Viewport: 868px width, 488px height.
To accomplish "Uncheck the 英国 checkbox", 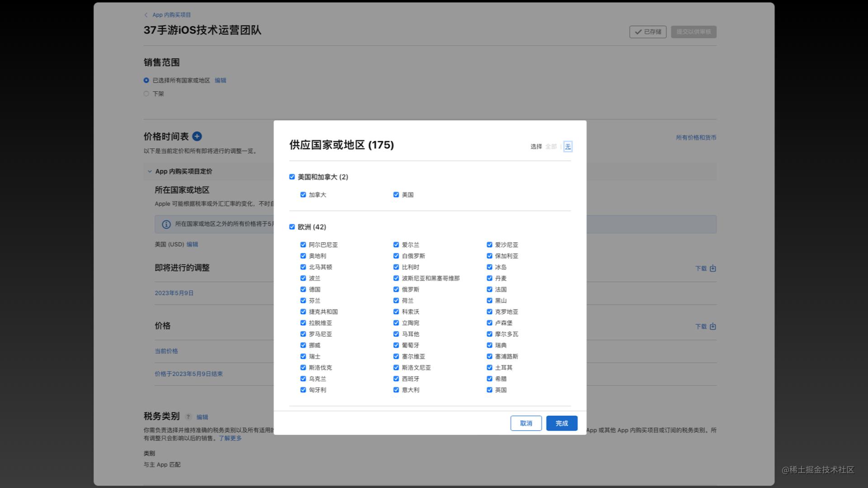I will 489,389.
